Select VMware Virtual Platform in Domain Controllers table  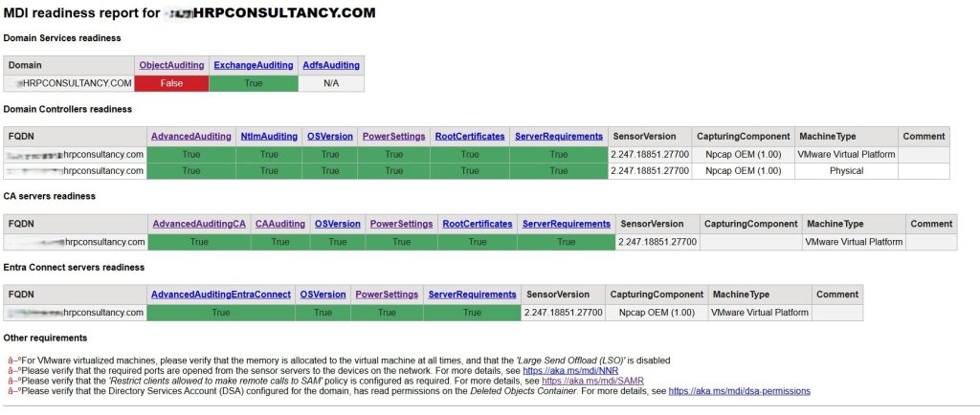846,154
